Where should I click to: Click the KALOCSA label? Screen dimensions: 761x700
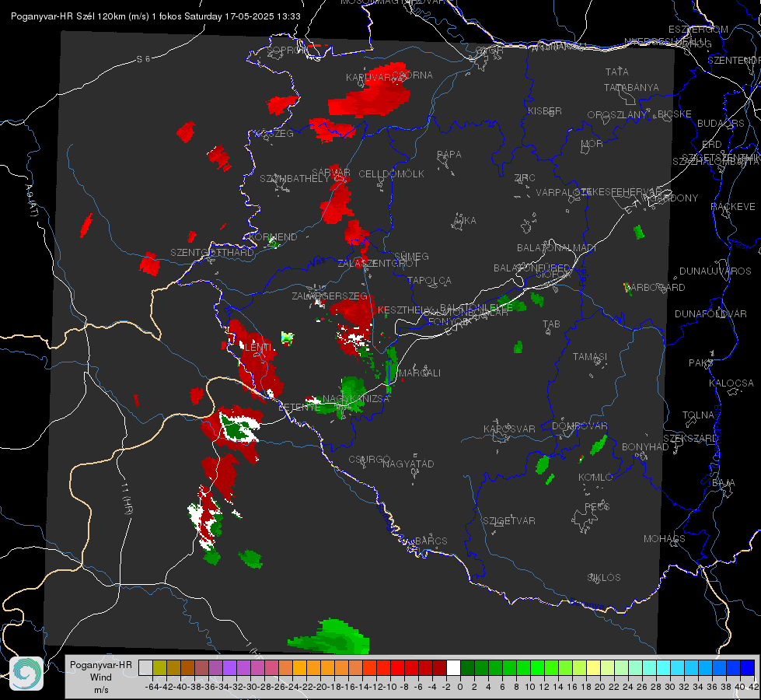(731, 383)
